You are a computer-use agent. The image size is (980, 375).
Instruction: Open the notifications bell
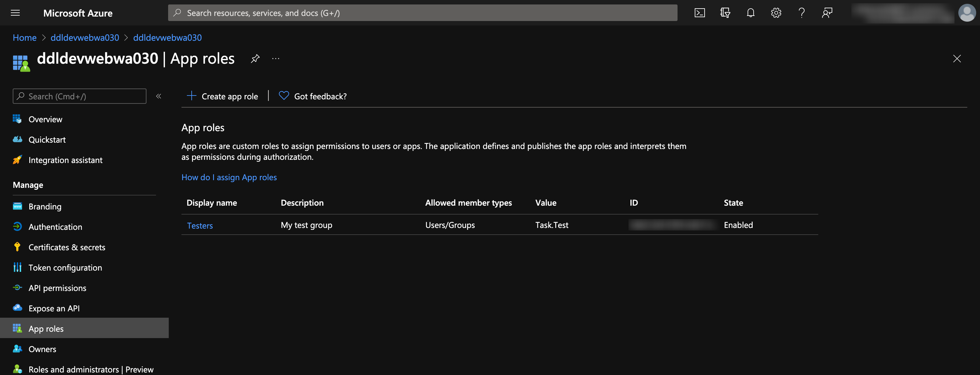(750, 12)
